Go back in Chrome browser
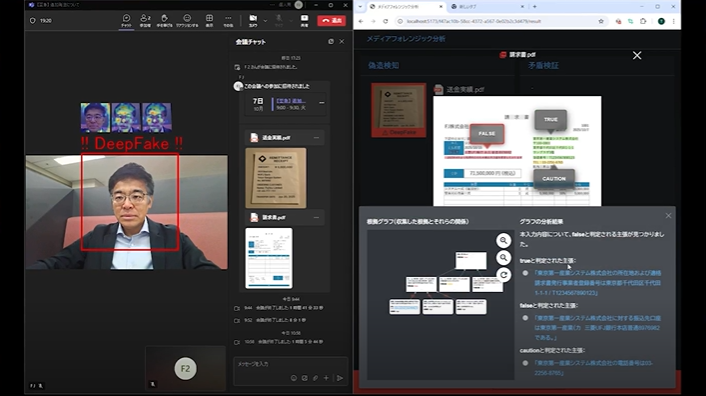 [x=361, y=21]
